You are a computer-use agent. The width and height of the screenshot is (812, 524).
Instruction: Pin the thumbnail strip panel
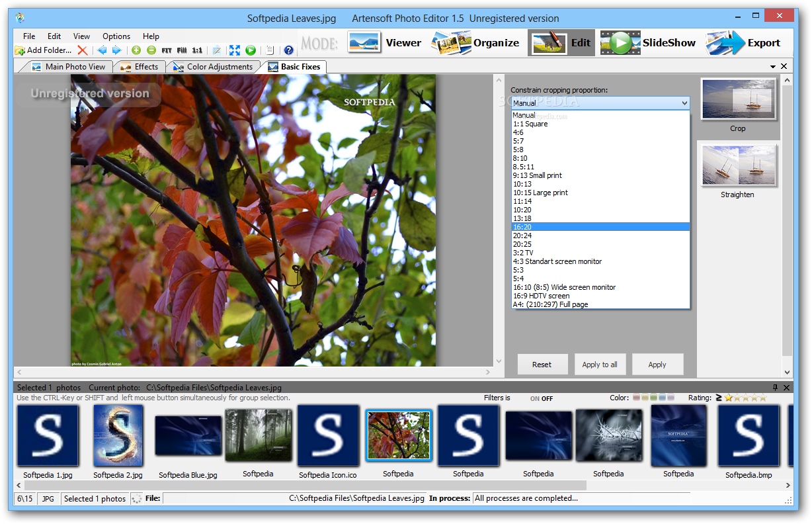[x=776, y=388]
